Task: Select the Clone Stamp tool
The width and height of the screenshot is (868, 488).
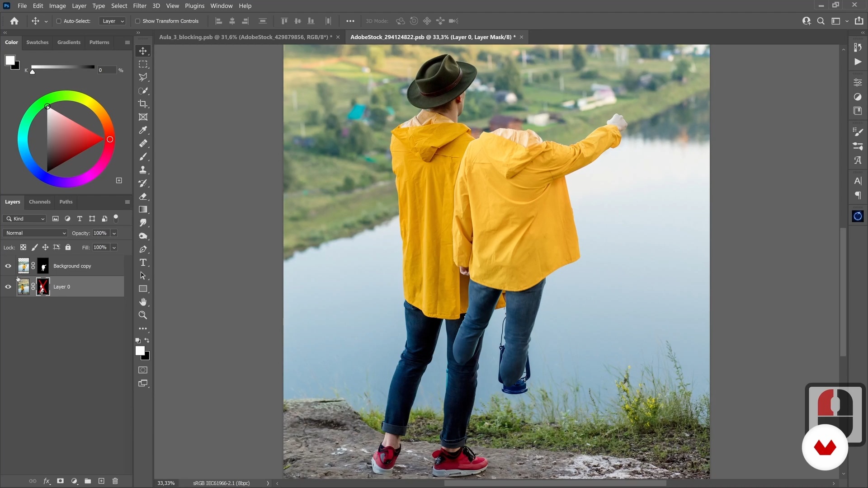Action: pos(143,170)
